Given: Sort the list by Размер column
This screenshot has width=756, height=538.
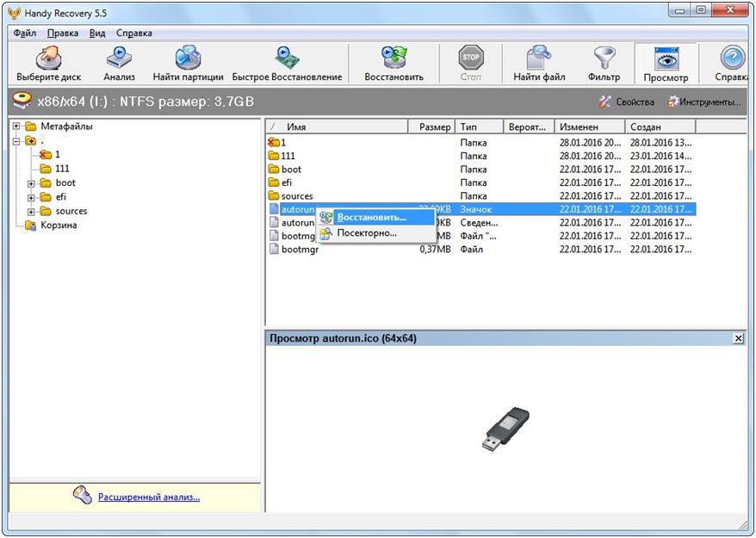Looking at the screenshot, I should click(x=431, y=127).
